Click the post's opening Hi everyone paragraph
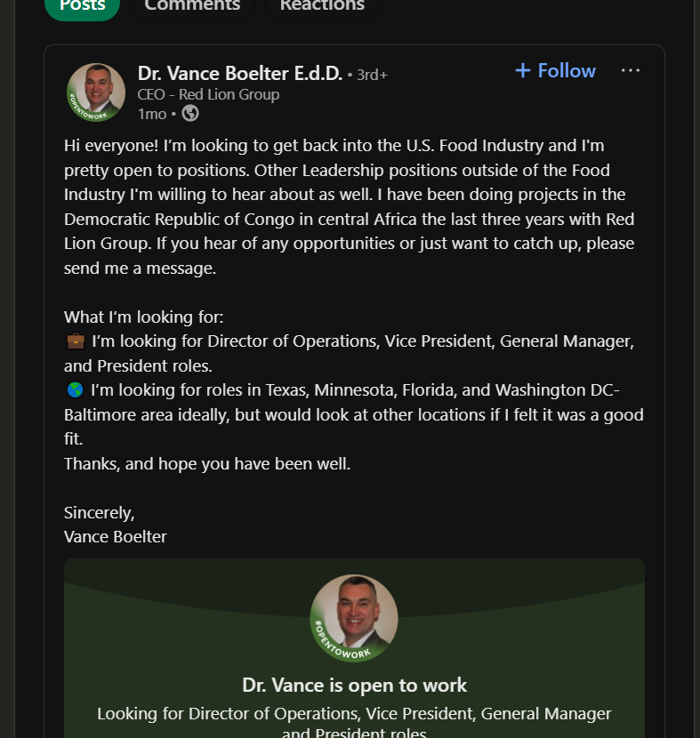This screenshot has width=700, height=738. (x=347, y=206)
